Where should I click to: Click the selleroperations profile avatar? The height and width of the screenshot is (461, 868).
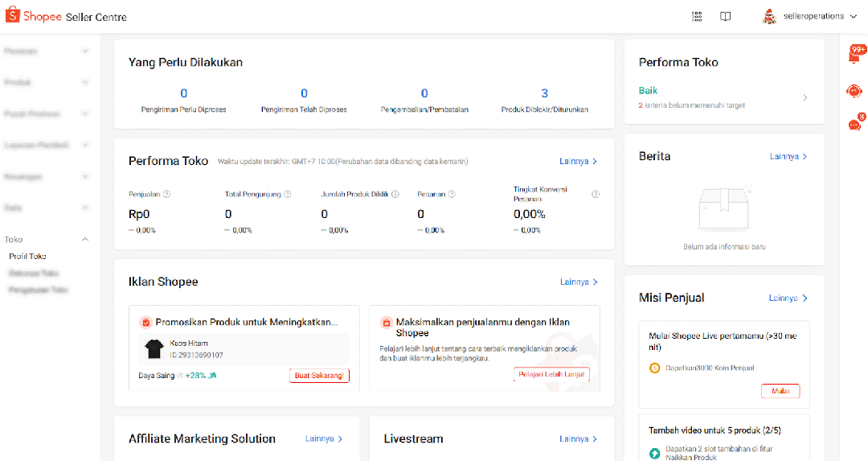pyautogui.click(x=770, y=16)
